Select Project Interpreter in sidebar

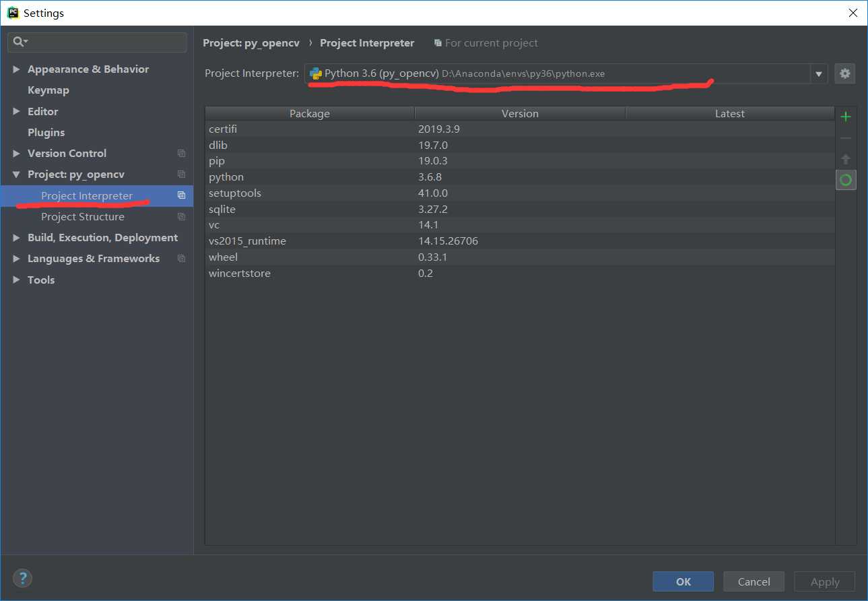[97, 196]
